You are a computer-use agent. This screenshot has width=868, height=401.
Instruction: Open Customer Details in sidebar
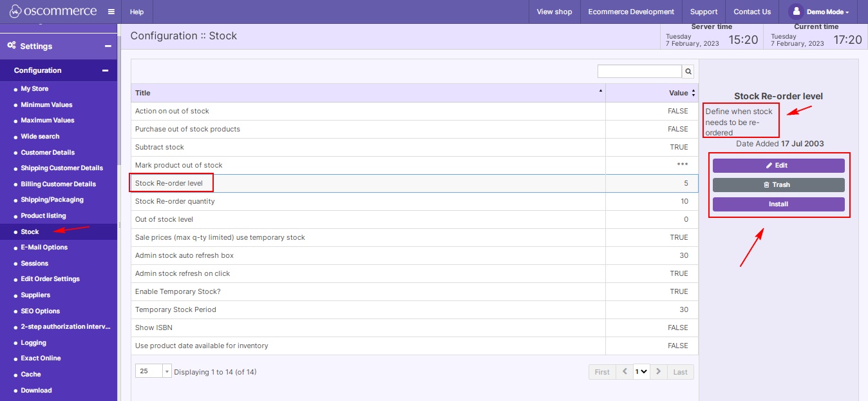tap(48, 153)
